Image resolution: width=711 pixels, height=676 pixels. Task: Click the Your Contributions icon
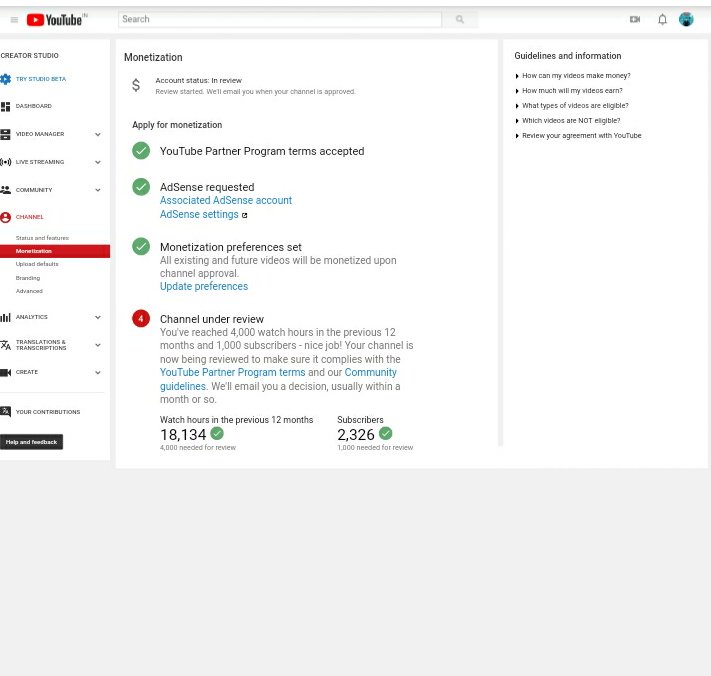[5, 412]
